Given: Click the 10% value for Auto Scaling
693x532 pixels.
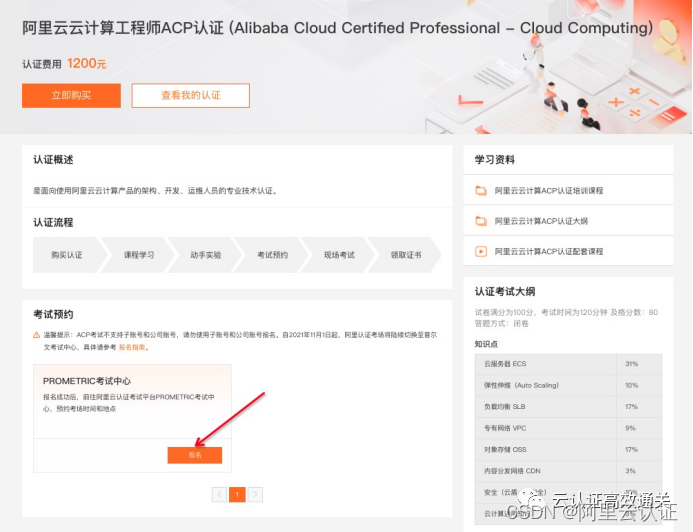Looking at the screenshot, I should click(x=632, y=385).
